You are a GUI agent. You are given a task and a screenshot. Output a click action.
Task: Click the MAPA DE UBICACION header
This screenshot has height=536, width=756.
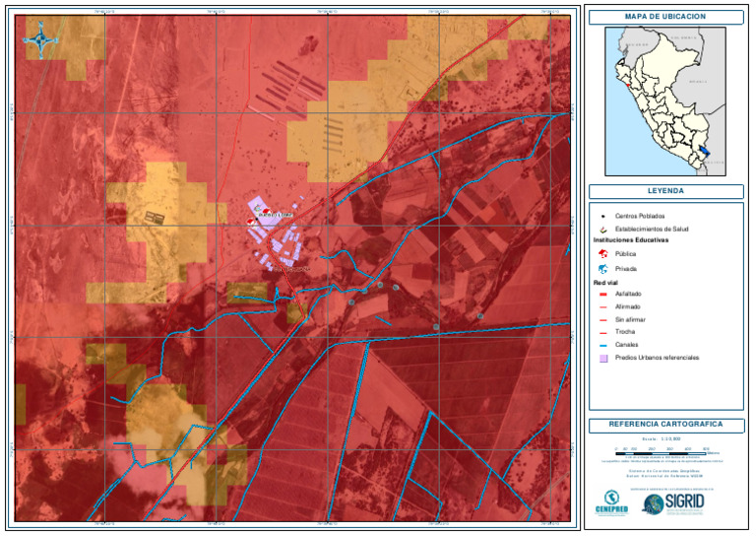665,17
